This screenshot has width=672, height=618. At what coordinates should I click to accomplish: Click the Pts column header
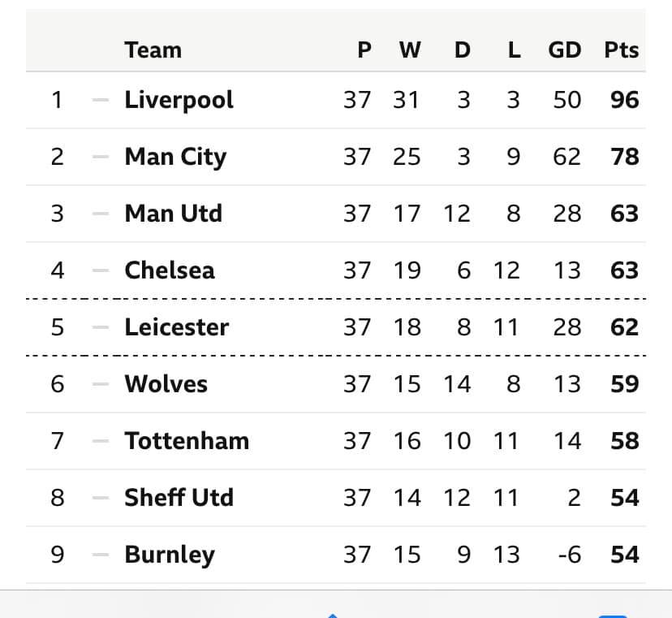pos(622,50)
